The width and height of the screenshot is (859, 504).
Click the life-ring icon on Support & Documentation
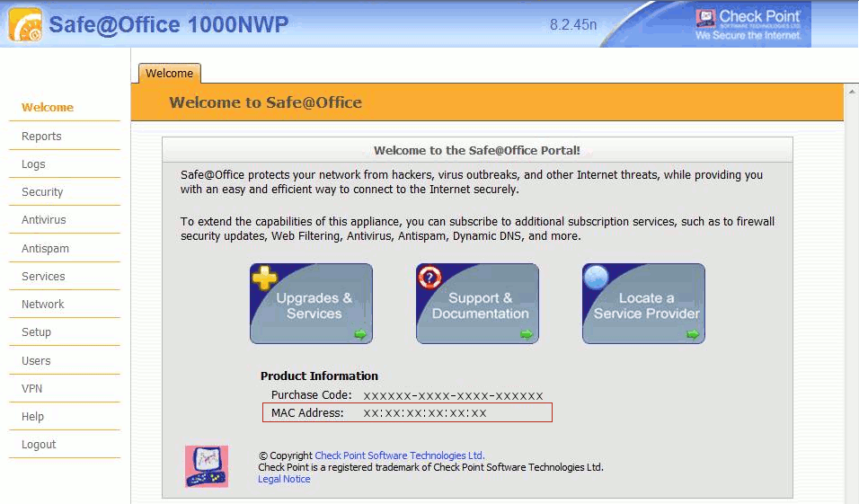click(429, 277)
